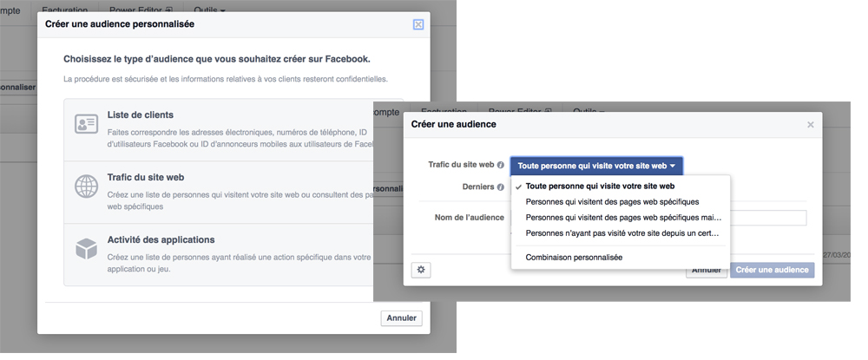Click Annuler in Créer une audience dialog
This screenshot has width=868, height=360.
(707, 270)
